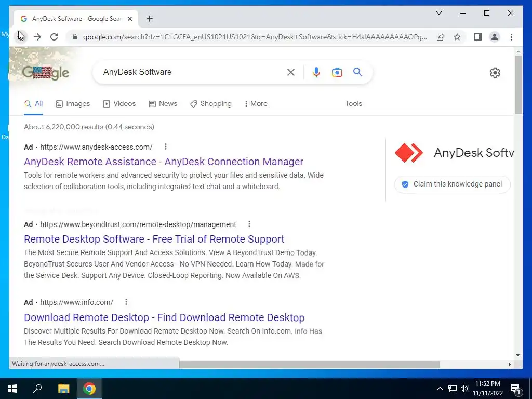Image resolution: width=532 pixels, height=399 pixels.
Task: Open AnyDesk Remote Assistance ad link
Action: (x=164, y=162)
